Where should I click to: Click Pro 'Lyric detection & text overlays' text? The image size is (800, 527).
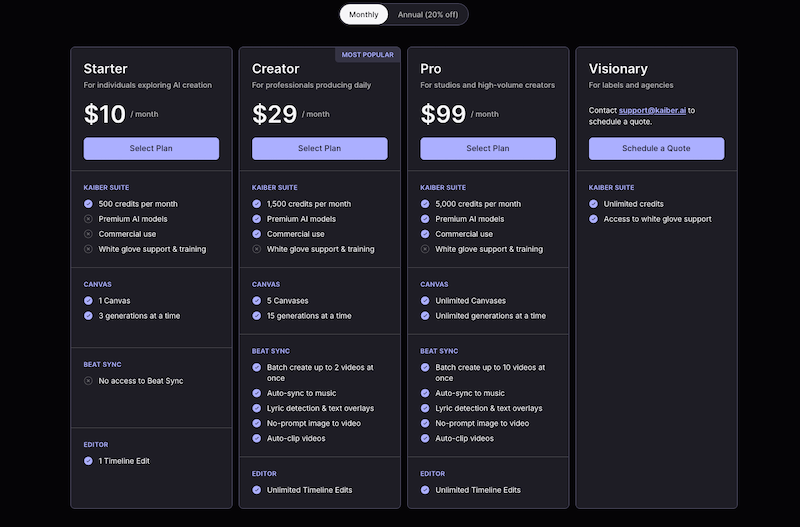(489, 408)
